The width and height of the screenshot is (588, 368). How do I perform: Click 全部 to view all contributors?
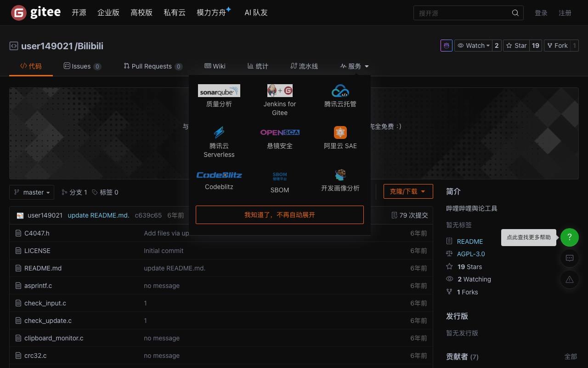tap(571, 356)
